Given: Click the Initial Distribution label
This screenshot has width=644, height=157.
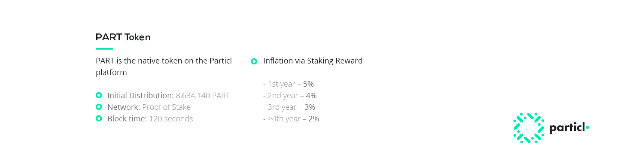Looking at the screenshot, I should point(140,95).
